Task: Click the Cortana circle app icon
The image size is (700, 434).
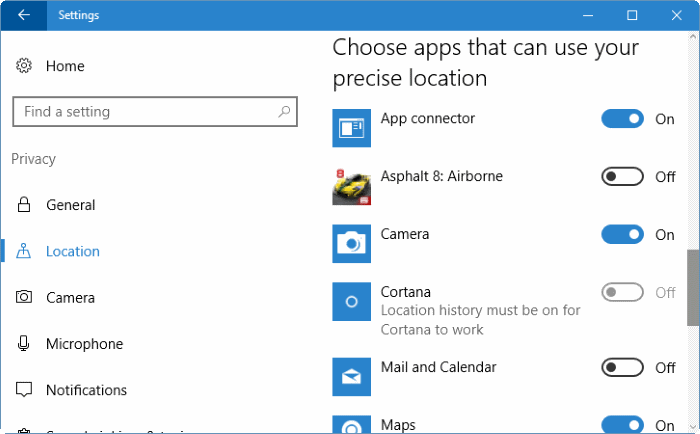Action: pyautogui.click(x=351, y=301)
